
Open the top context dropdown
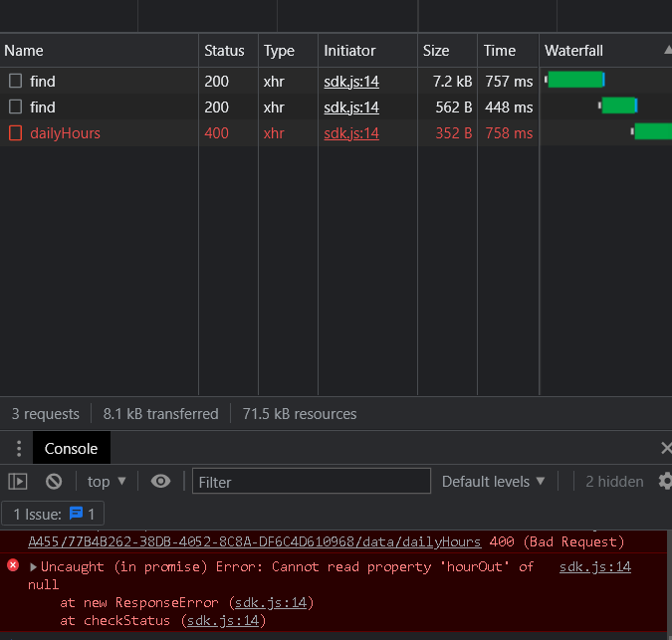pos(107,482)
